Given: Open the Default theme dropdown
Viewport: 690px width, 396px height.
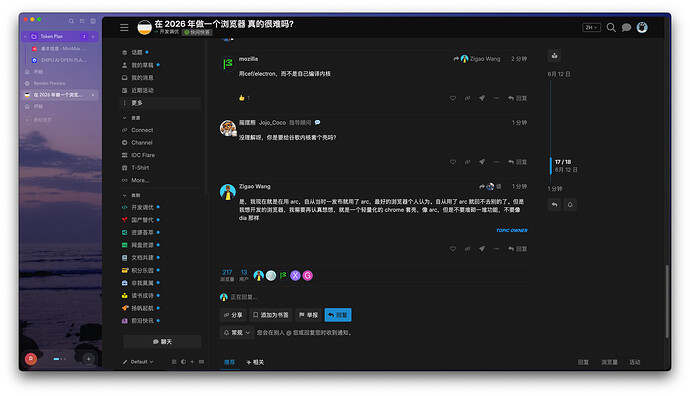Looking at the screenshot, I should tap(138, 362).
